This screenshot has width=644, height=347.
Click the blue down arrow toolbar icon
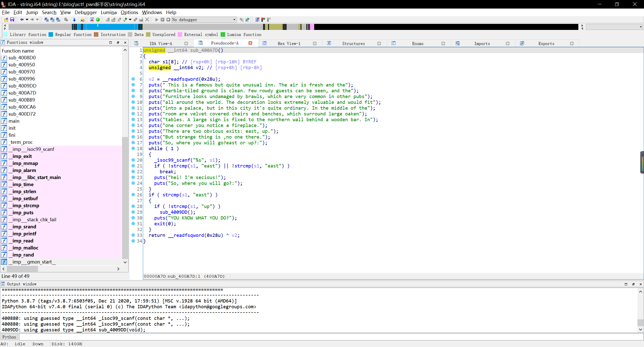point(74,20)
